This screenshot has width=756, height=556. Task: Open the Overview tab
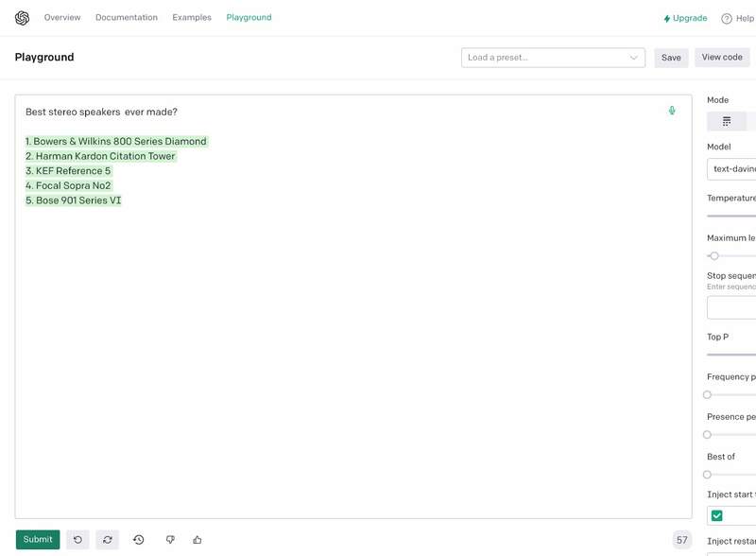(x=62, y=17)
